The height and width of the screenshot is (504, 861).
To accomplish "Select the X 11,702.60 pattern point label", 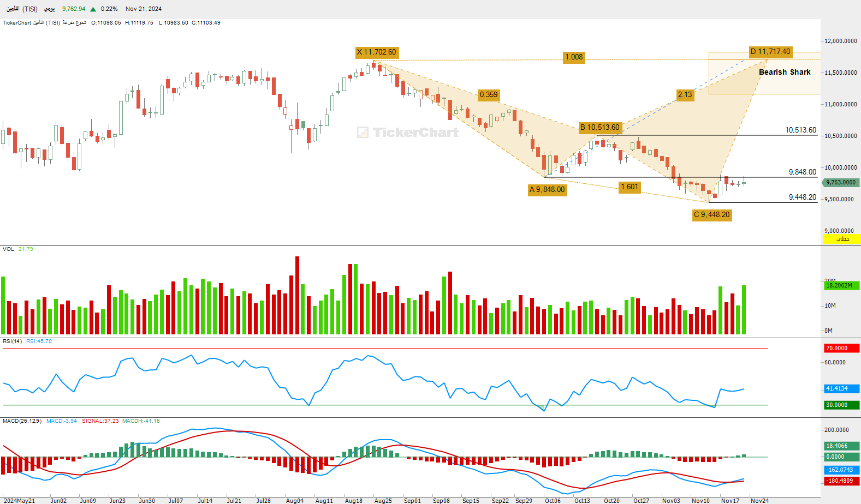I will coord(377,52).
